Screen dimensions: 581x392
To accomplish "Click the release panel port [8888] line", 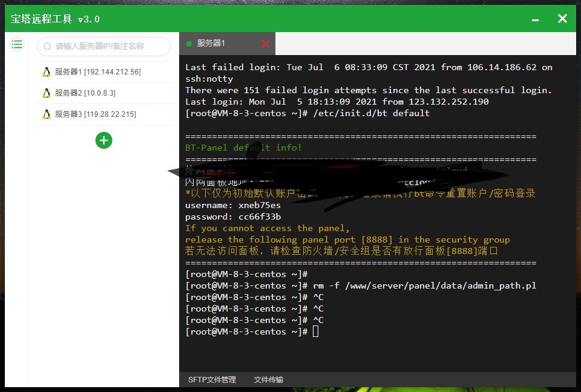I will pos(347,240).
